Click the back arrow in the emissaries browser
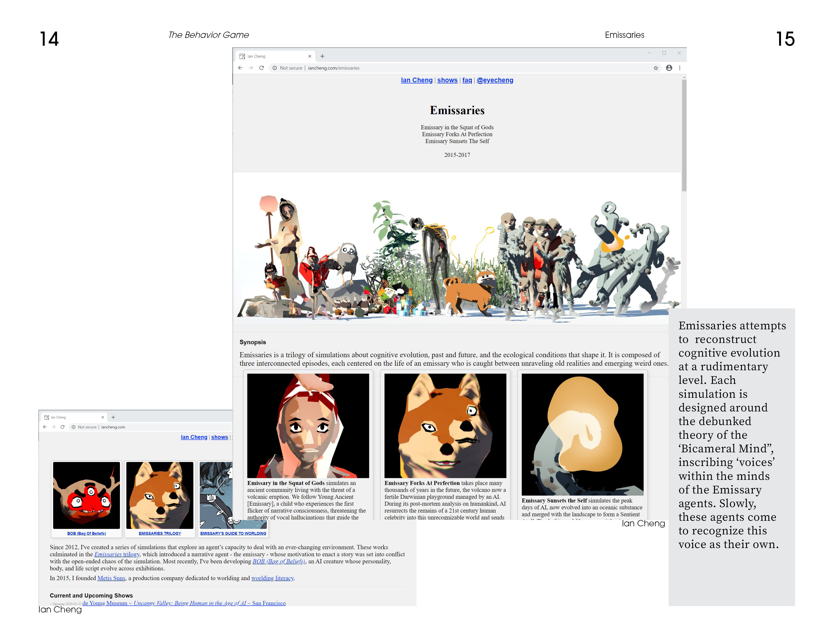The width and height of the screenshot is (833, 644). (240, 68)
